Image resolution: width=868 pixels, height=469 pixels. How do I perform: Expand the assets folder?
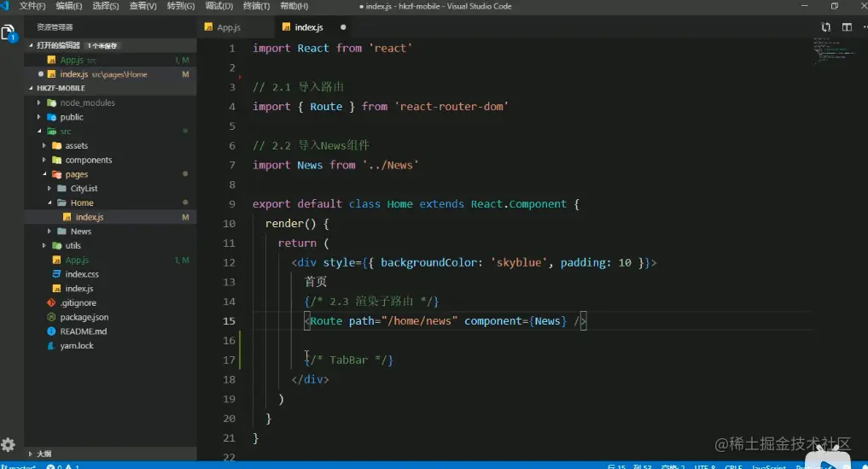(44, 145)
